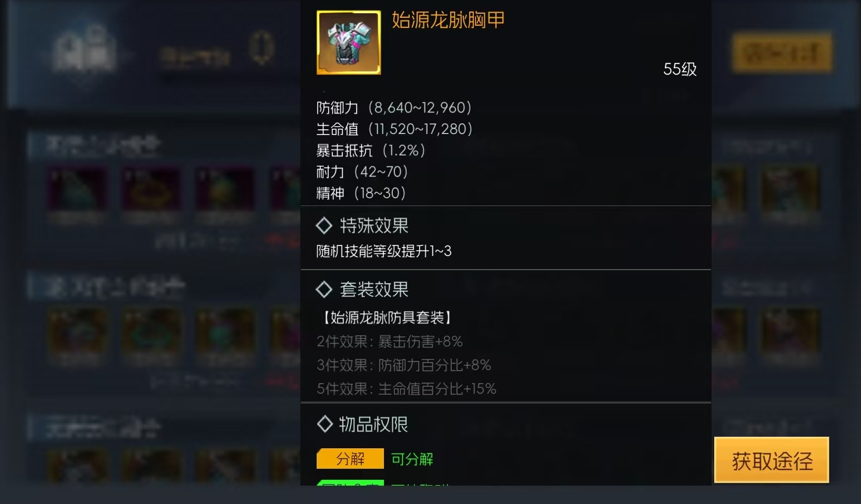Image resolution: width=861 pixels, height=504 pixels.
Task: Click the diamond icon beside 套装效果
Action: 324,289
